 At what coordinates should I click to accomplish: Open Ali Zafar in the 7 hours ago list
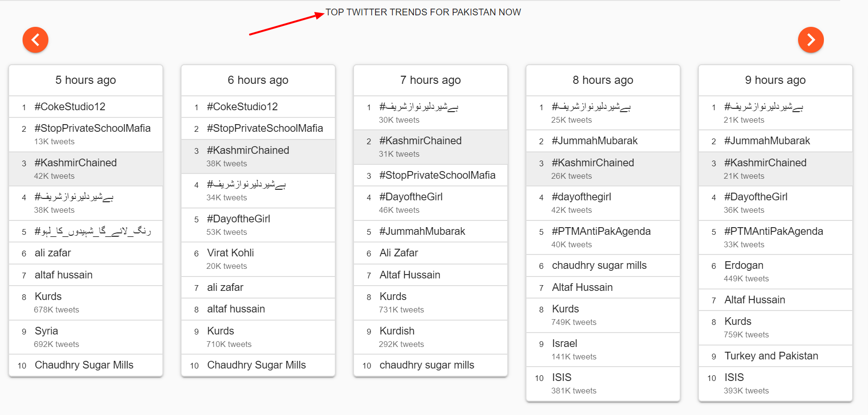click(431, 253)
